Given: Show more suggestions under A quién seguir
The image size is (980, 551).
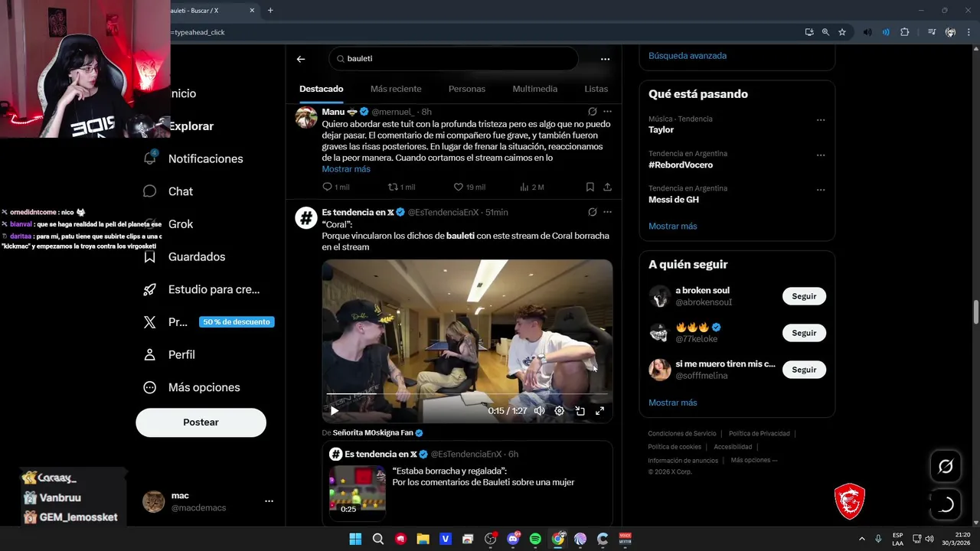Looking at the screenshot, I should point(673,403).
